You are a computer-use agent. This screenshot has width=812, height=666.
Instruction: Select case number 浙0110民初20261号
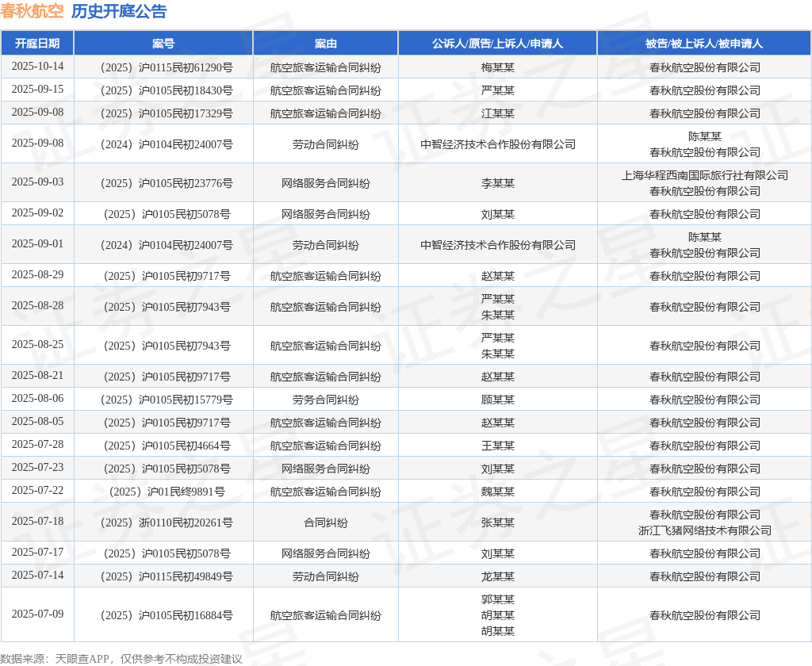[167, 522]
